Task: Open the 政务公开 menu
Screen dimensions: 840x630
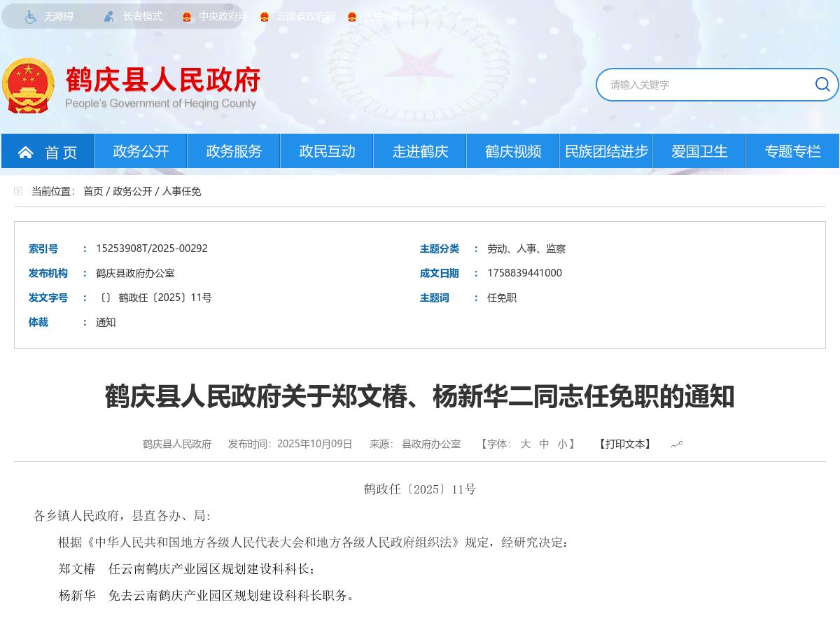Action: click(x=140, y=151)
